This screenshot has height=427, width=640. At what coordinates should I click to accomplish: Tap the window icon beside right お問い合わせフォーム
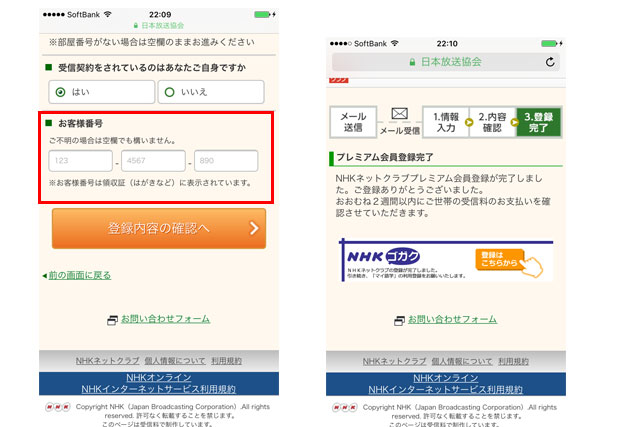399,320
